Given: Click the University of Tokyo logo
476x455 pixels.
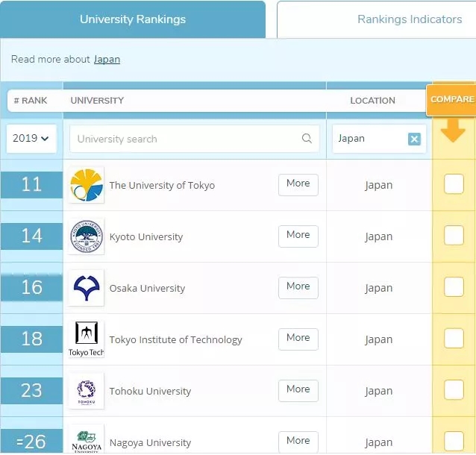Looking at the screenshot, I should (x=87, y=185).
